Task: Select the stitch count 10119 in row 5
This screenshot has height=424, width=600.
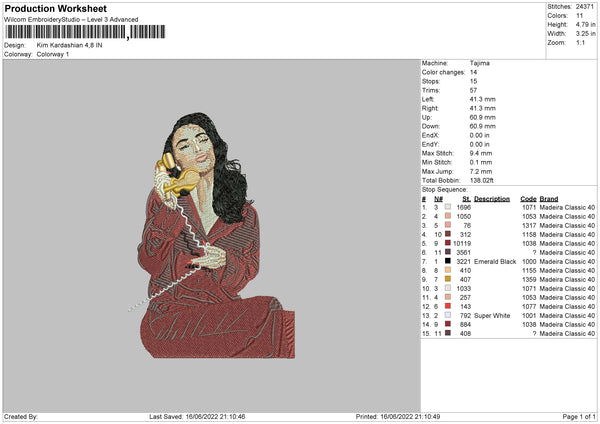Action: pyautogui.click(x=462, y=243)
